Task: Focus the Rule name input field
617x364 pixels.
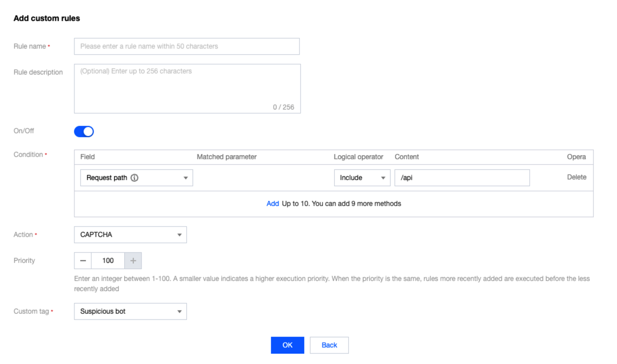Action: (x=187, y=46)
